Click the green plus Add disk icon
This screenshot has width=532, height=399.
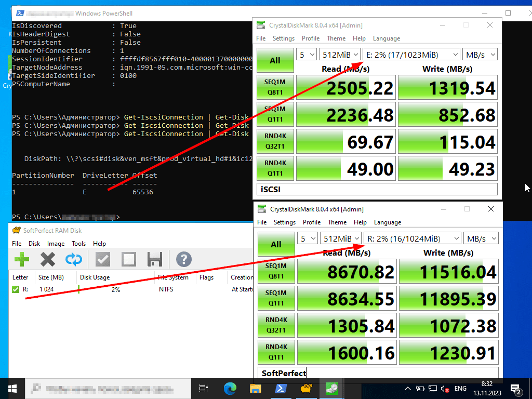tap(22, 260)
